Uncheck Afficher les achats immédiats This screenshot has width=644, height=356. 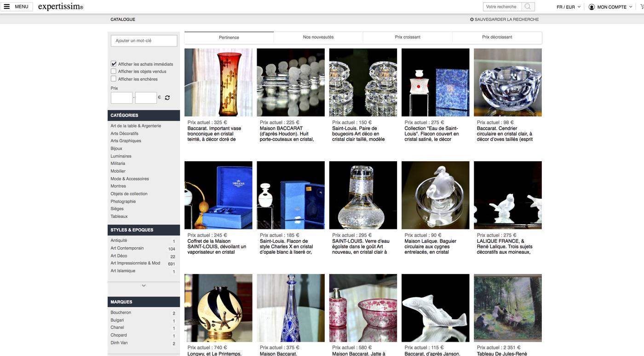point(114,64)
